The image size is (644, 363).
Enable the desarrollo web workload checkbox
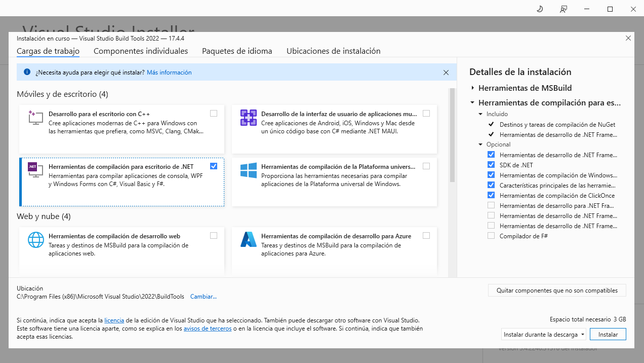pyautogui.click(x=214, y=235)
